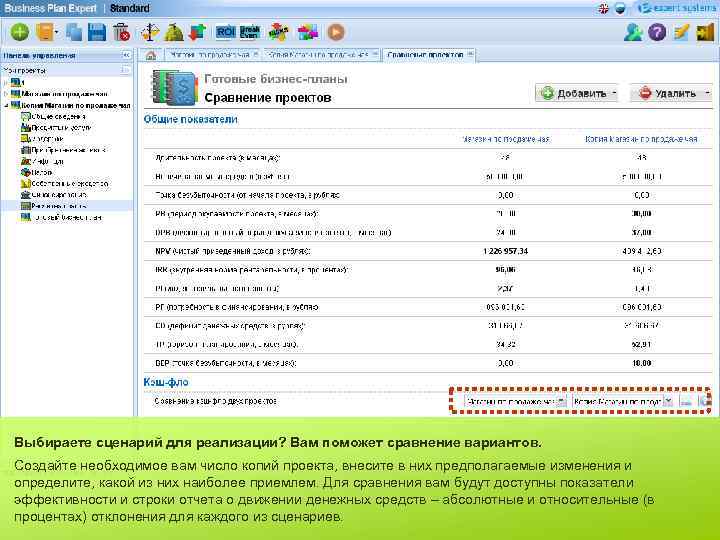
Task: Click the green plus new project icon
Action: point(20,32)
